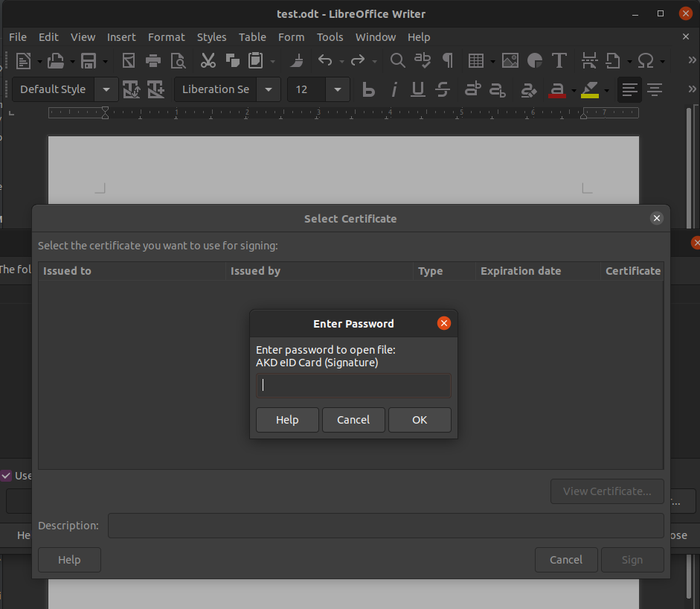Click the Cut scissors icon
The height and width of the screenshot is (609, 700).
[208, 61]
